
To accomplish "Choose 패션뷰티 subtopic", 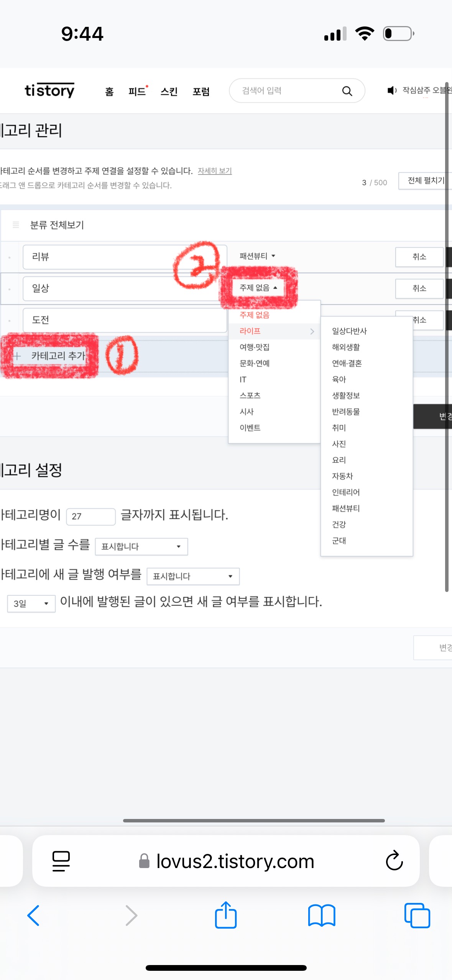I will pyautogui.click(x=346, y=509).
